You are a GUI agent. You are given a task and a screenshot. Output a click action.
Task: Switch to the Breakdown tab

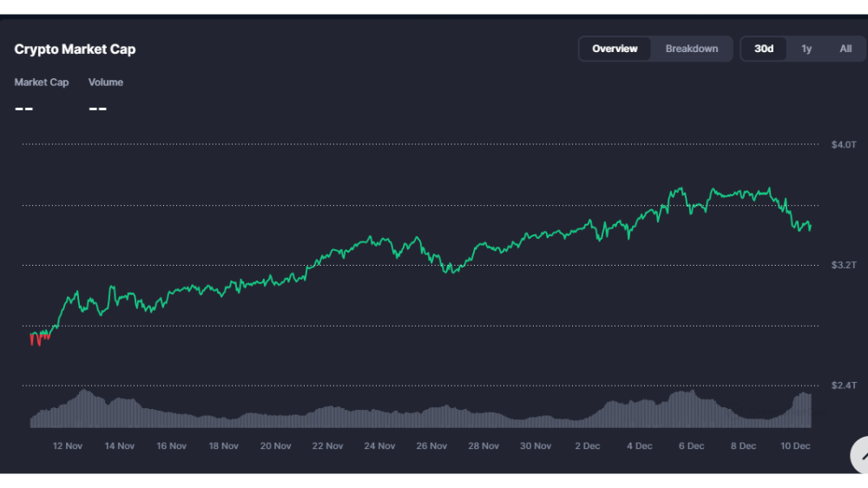(x=692, y=49)
